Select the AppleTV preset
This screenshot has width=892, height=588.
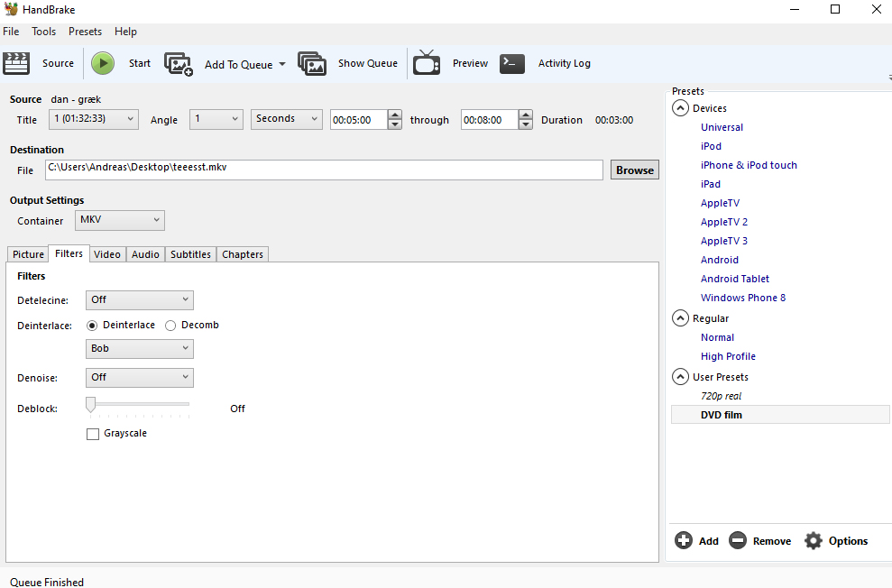[721, 203]
